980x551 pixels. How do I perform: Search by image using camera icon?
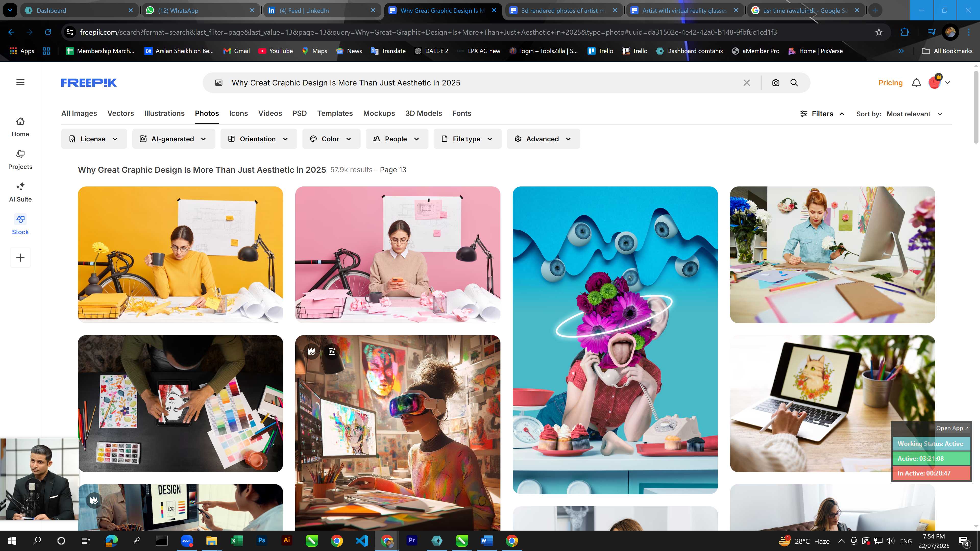click(x=776, y=82)
